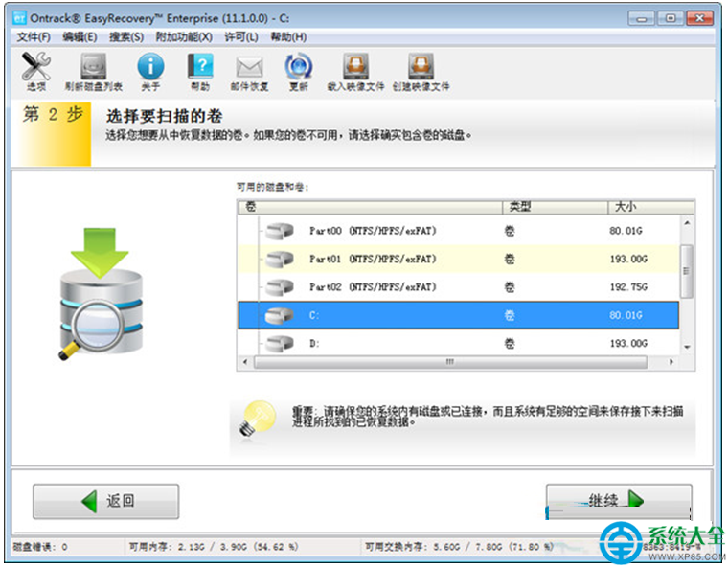728x567 pixels.
Task: Open the 编辑(E) menu
Action: (x=80, y=37)
